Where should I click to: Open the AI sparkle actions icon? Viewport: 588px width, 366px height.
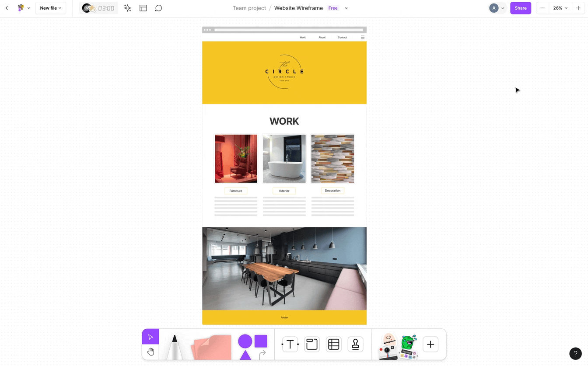pyautogui.click(x=127, y=8)
